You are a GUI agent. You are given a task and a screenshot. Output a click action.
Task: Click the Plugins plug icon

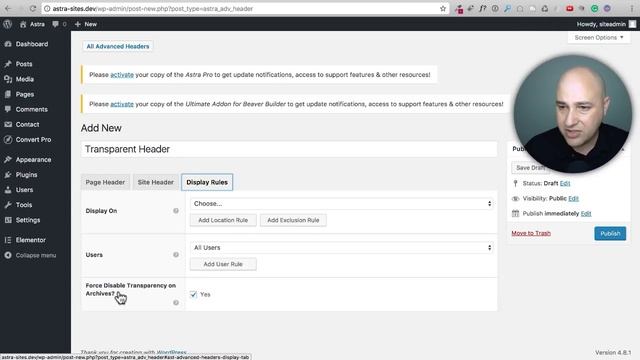[8, 175]
